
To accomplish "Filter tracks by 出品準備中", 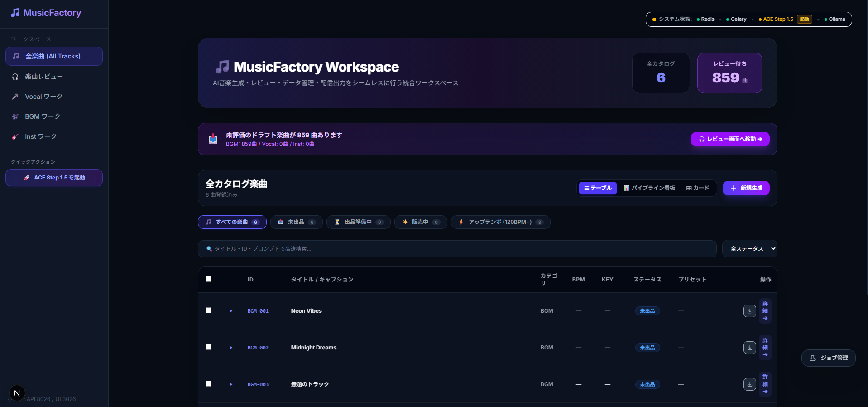I will click(x=359, y=222).
